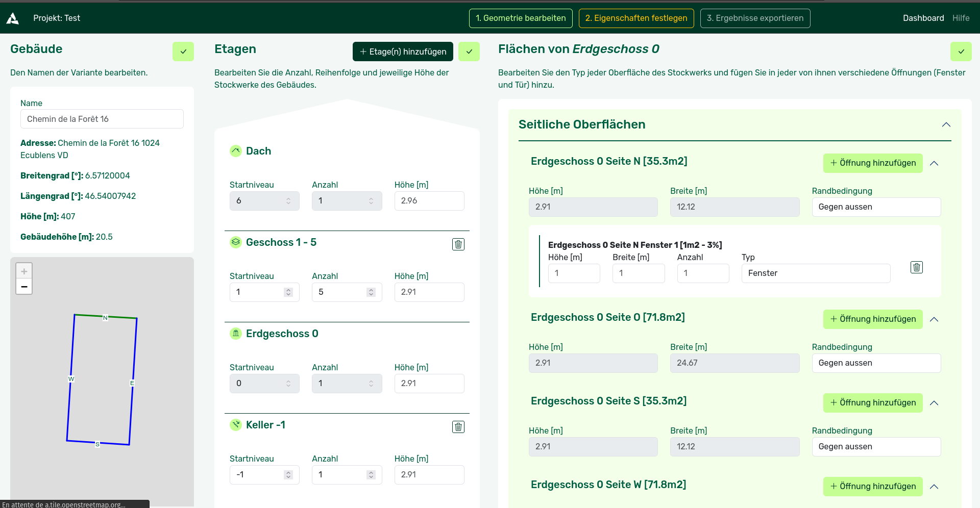Delete Keller -1 with trash icon
Screen dimensions: 980x508
click(458, 427)
